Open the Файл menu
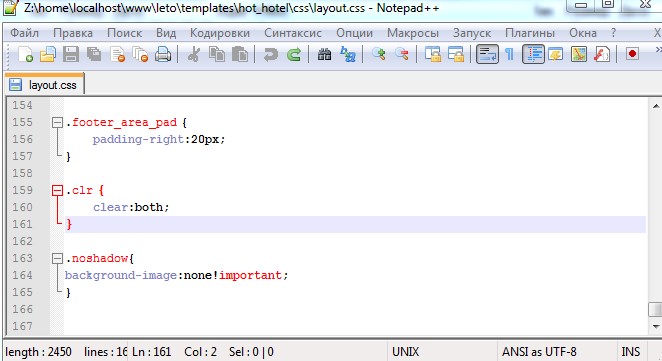This screenshot has width=662, height=361. point(24,33)
